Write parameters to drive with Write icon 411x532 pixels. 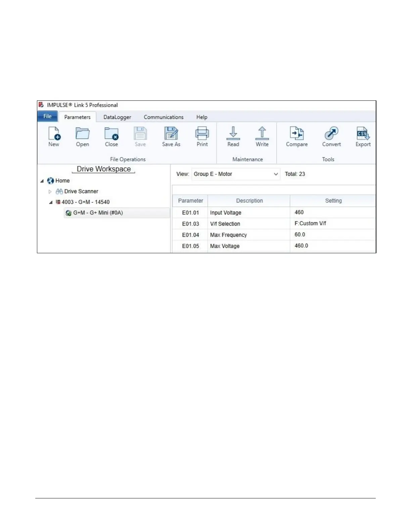tap(262, 133)
